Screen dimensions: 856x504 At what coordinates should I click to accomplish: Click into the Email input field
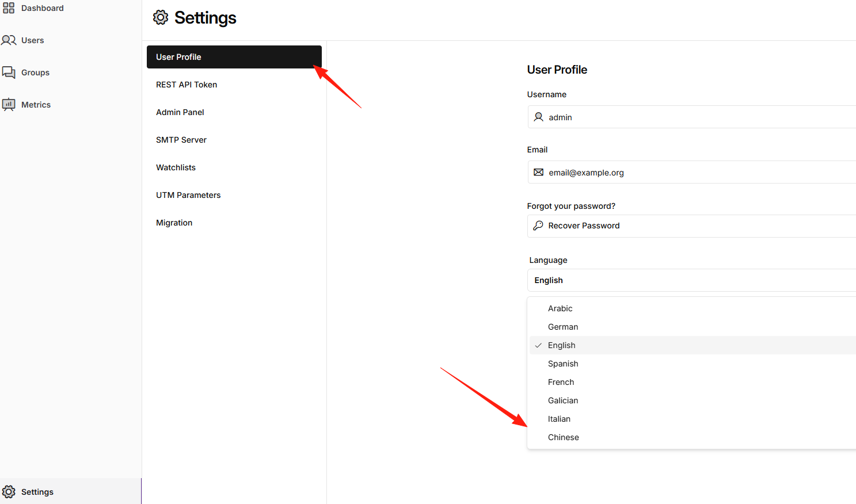(x=691, y=172)
